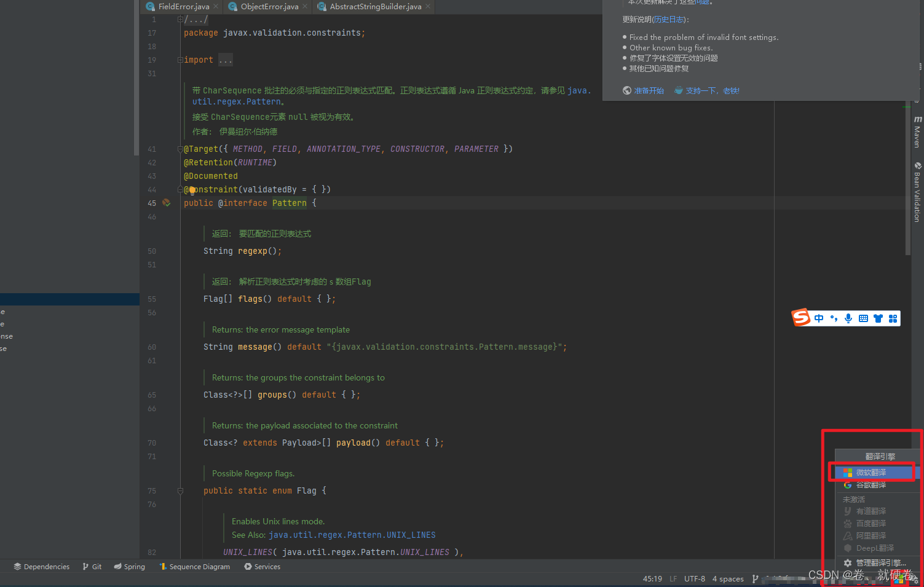Collapse the @Target annotation block fold marker

180,149
